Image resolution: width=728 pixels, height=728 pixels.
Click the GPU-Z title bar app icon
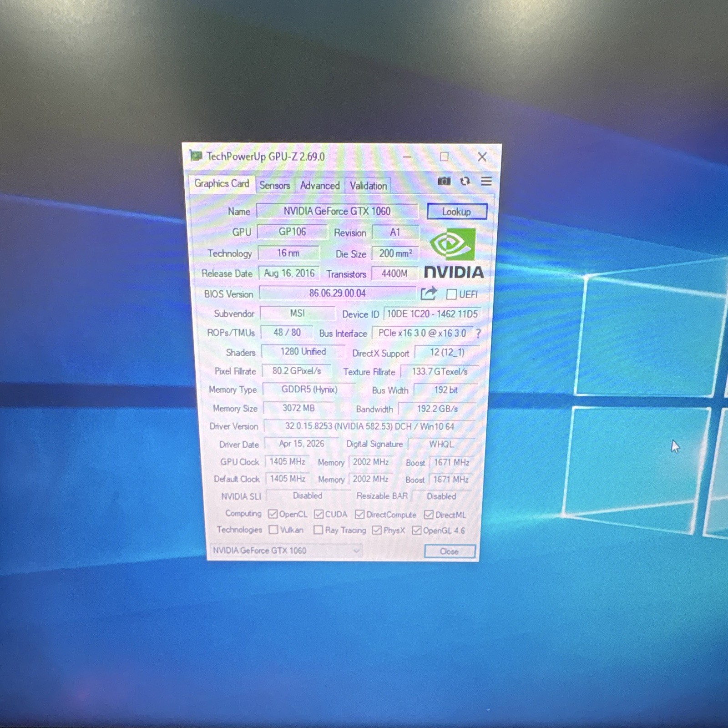click(x=196, y=156)
